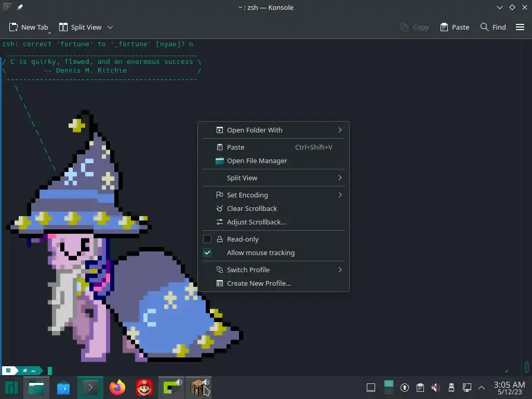Open Switch Profile submenu
Viewport: 532px width, 399px height.
[273, 270]
